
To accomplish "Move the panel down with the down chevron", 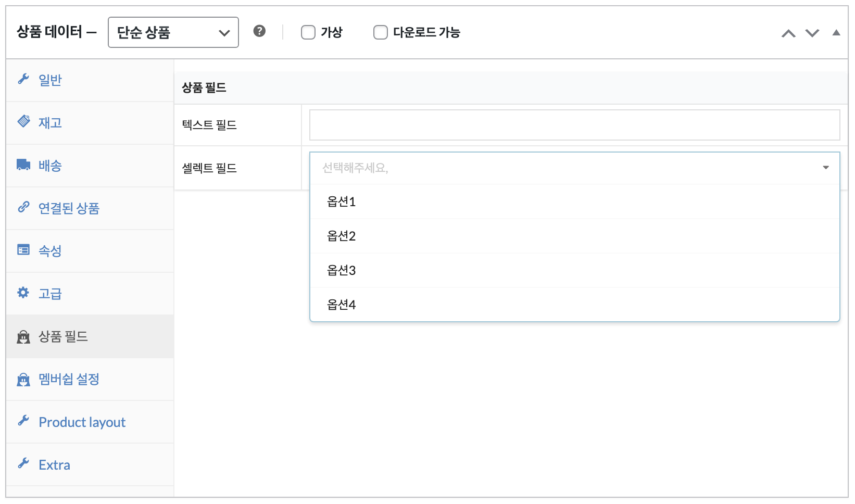I will coord(812,33).
